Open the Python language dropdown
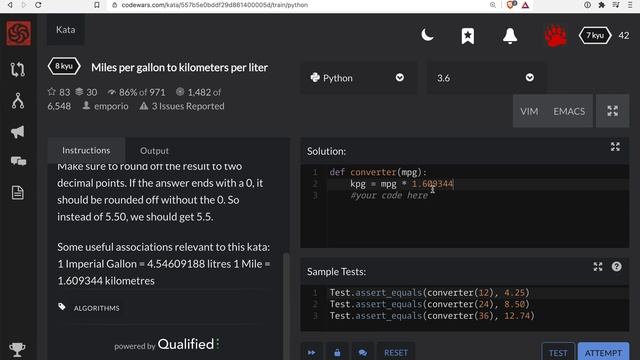 pos(358,78)
